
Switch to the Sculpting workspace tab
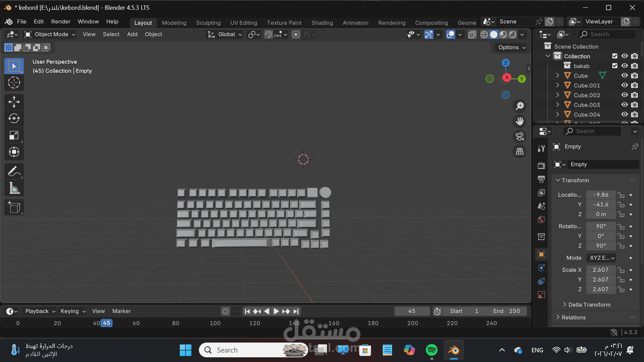click(x=208, y=23)
